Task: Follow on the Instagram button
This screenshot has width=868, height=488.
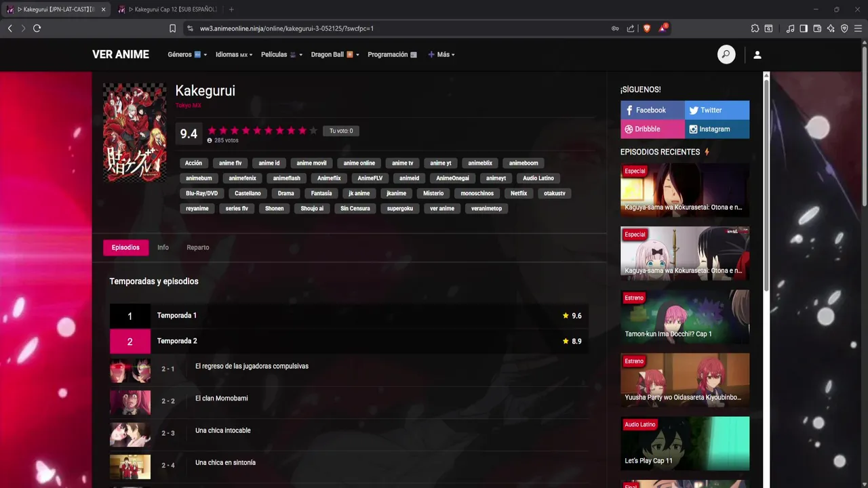Action: 717,129
